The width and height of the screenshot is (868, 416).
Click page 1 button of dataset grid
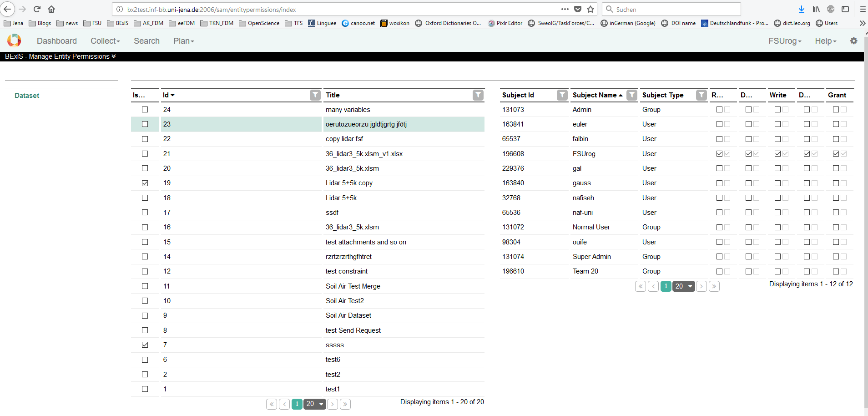[x=297, y=404]
